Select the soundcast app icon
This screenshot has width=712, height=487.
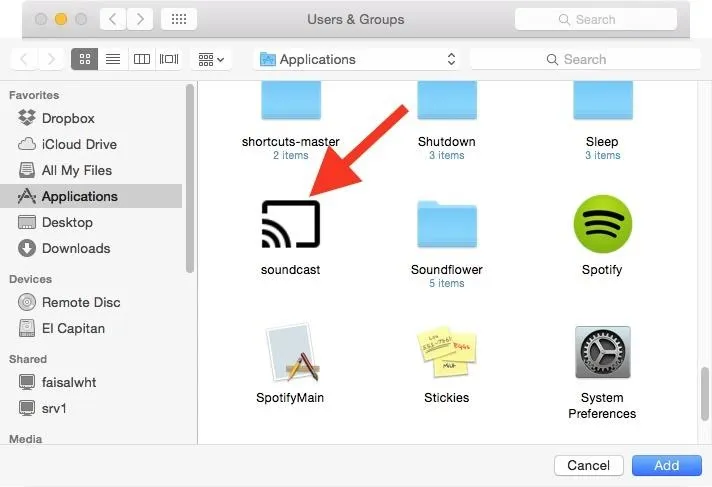291,224
